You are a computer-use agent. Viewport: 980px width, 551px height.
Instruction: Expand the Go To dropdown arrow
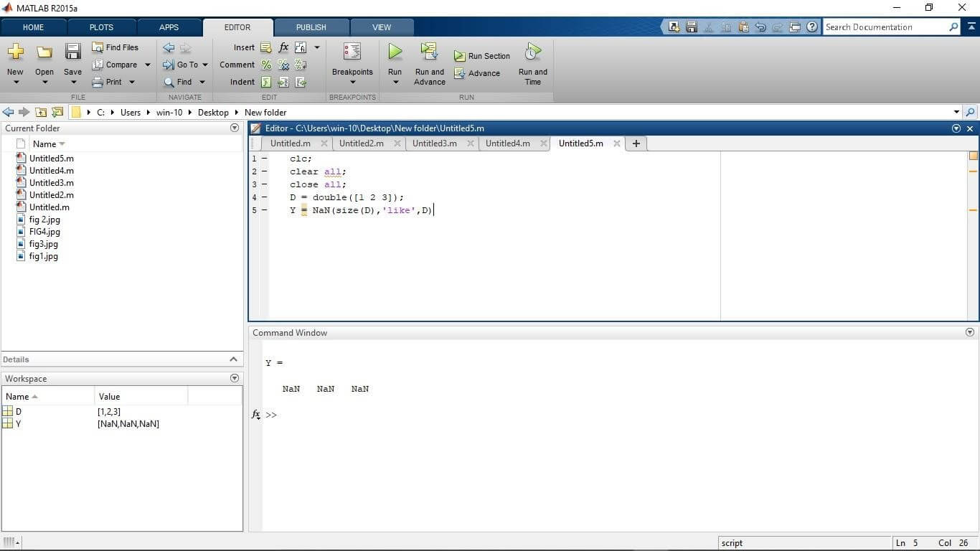pyautogui.click(x=205, y=65)
